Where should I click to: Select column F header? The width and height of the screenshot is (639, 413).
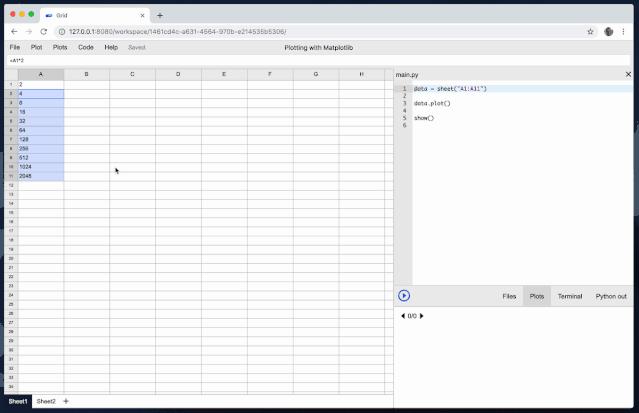coord(270,74)
